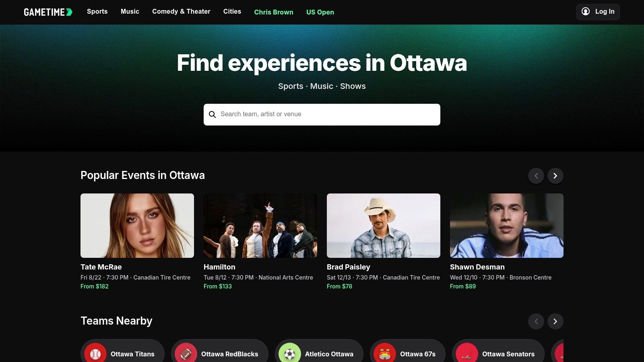This screenshot has height=362, width=644.
Task: Click the user profile icon beside Log In
Action: [586, 12]
